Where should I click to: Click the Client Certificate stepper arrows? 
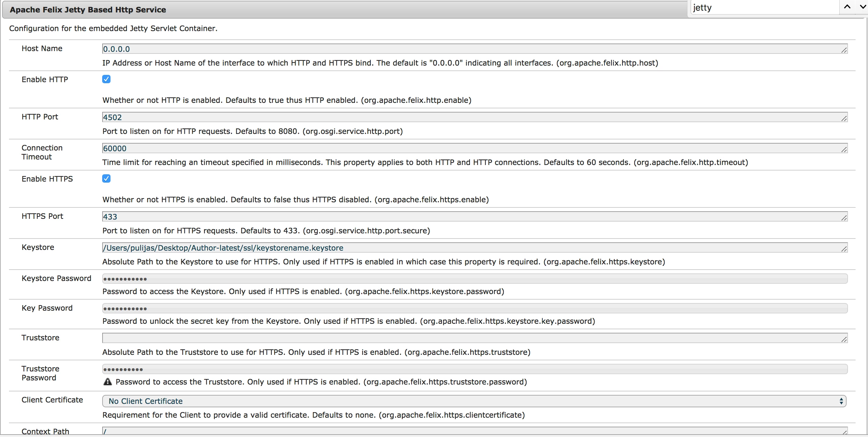[841, 401]
